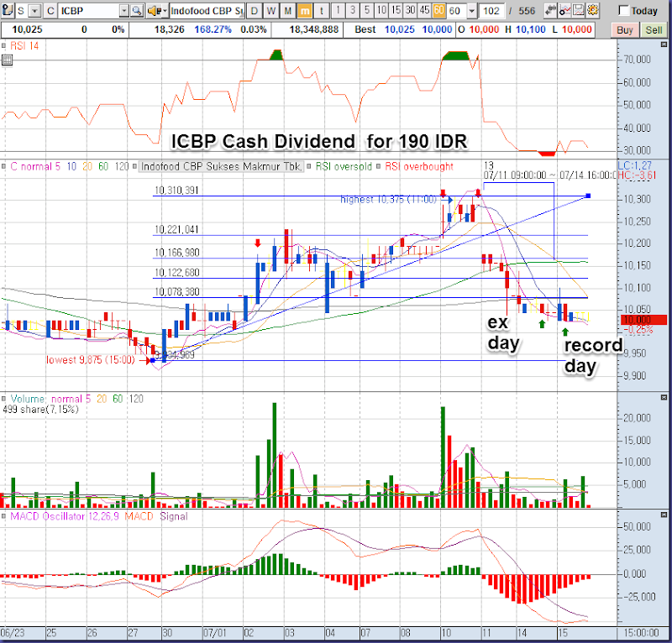The height and width of the screenshot is (643, 672).
Task: Click the last price 10,025 value
Action: pos(27,29)
